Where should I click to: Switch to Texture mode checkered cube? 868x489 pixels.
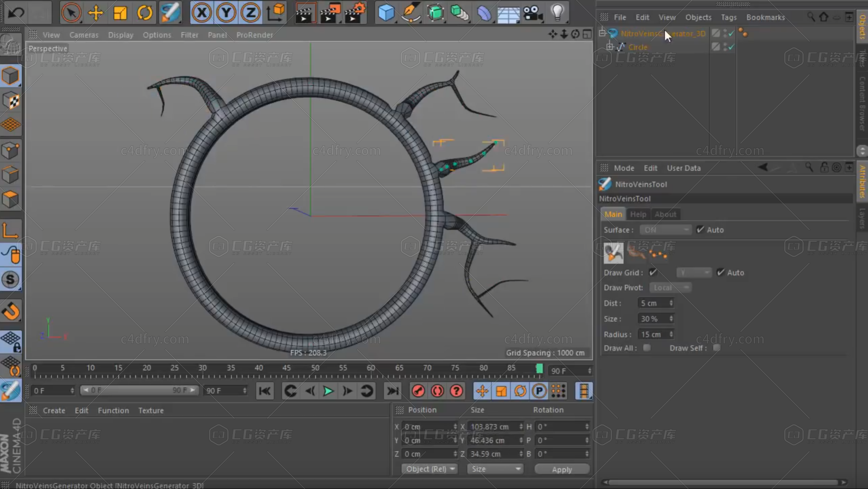pos(11,101)
